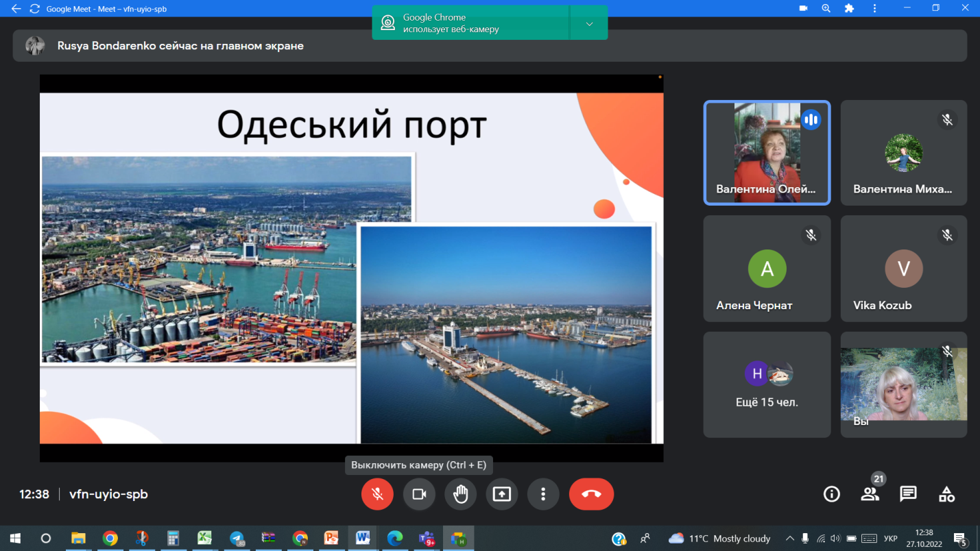Open the chat with everyone panel
This screenshot has width=980, height=551.
pos(908,494)
